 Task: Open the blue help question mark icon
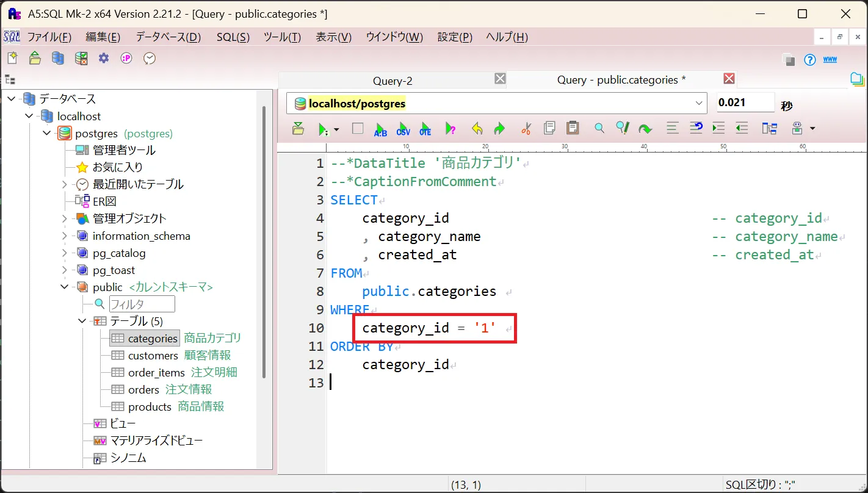pyautogui.click(x=810, y=60)
